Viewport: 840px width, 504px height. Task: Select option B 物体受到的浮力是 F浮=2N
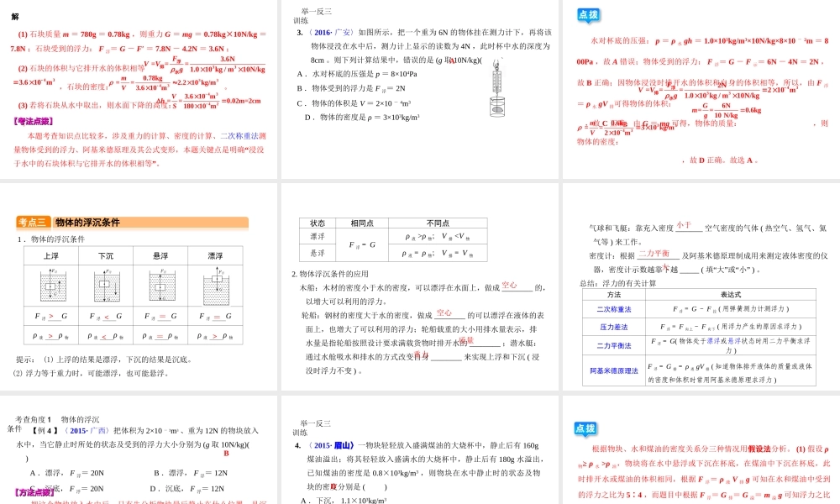click(x=351, y=88)
